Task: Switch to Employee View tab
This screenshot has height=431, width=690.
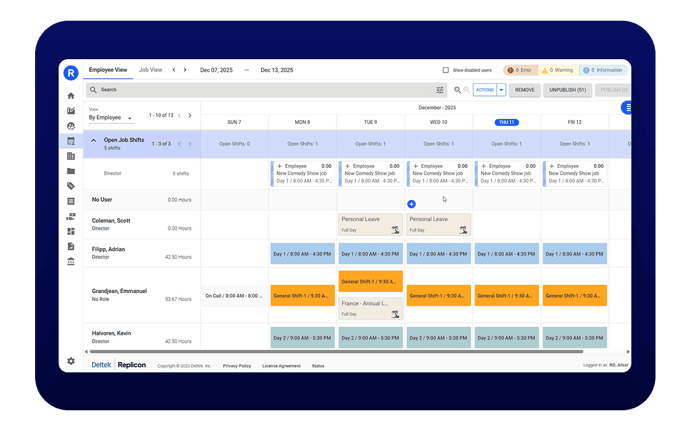Action: [x=108, y=70]
